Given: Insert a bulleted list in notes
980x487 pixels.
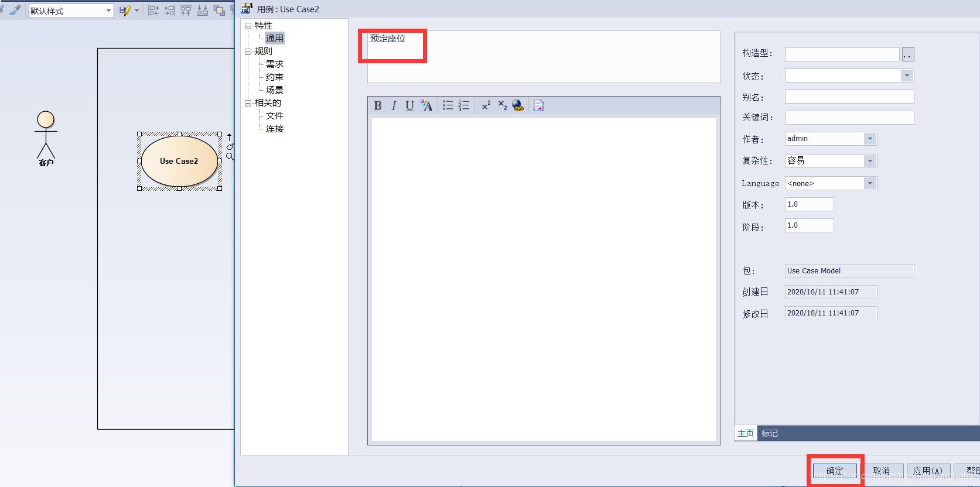Looking at the screenshot, I should (x=448, y=105).
